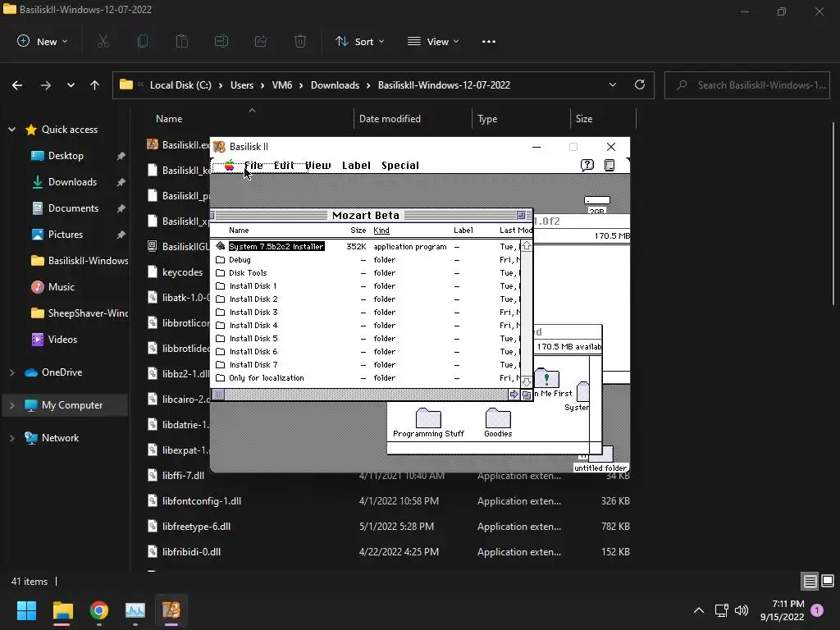This screenshot has height=630, width=840.
Task: Sort Mozart Beta list by Label column
Action: (x=463, y=231)
